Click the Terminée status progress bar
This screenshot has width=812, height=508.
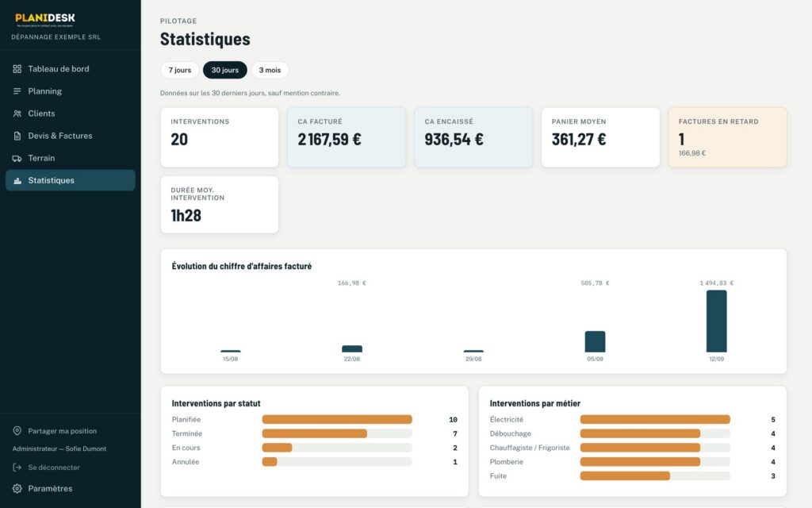pos(337,433)
